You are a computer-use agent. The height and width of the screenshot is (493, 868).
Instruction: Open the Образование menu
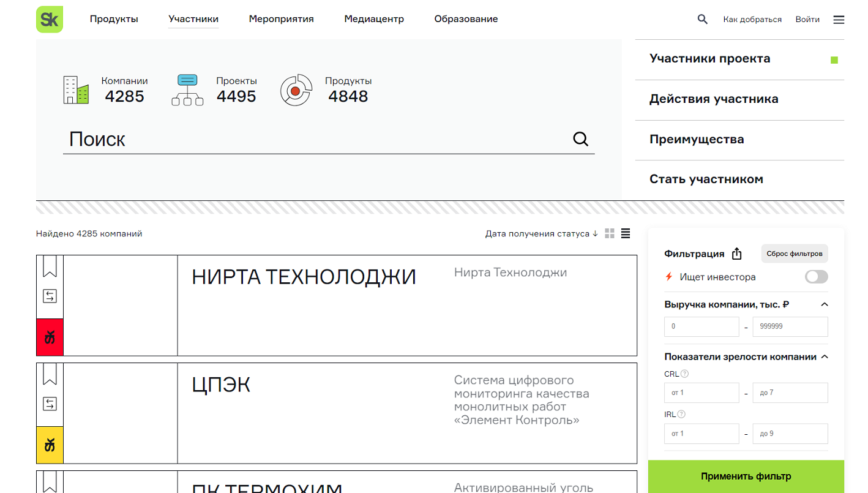coord(466,19)
